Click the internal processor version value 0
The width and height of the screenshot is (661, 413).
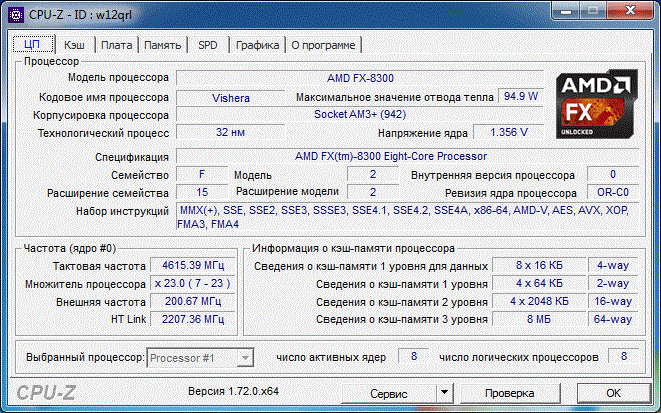613,174
